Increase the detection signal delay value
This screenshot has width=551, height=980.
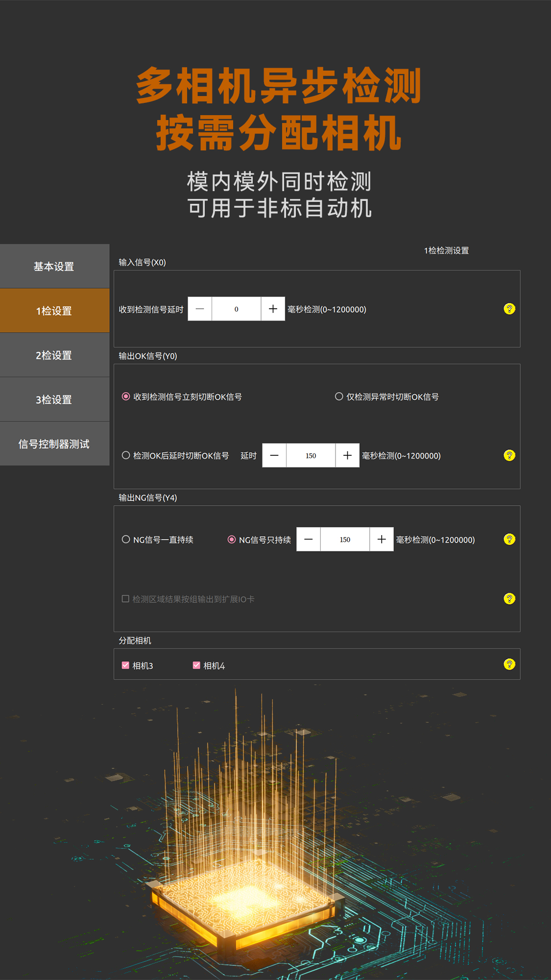tap(273, 309)
